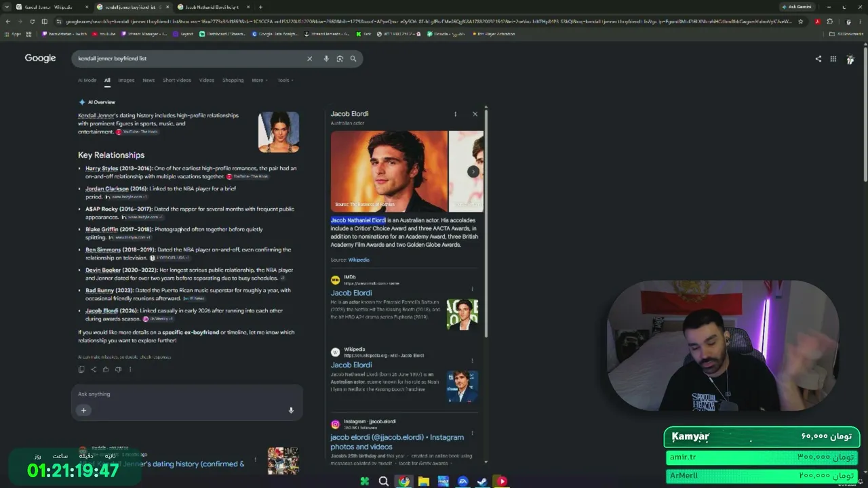Go to the Google logo homepage

coord(41,58)
